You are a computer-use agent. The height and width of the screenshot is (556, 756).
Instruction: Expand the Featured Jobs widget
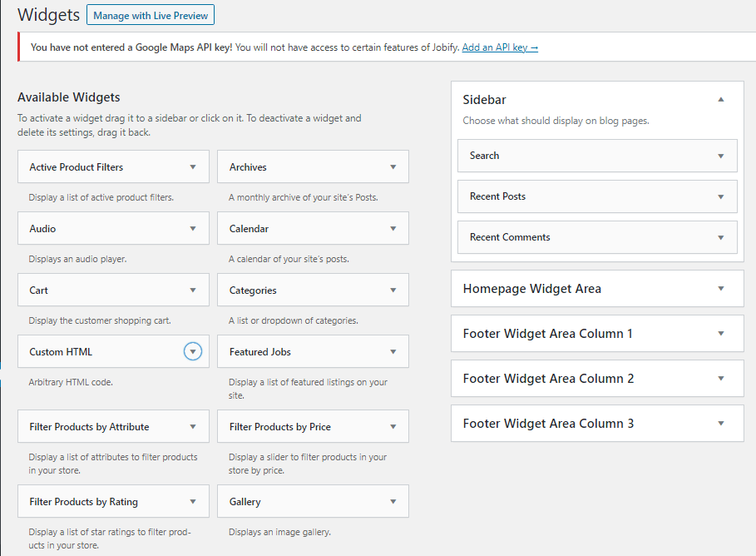pyautogui.click(x=393, y=351)
